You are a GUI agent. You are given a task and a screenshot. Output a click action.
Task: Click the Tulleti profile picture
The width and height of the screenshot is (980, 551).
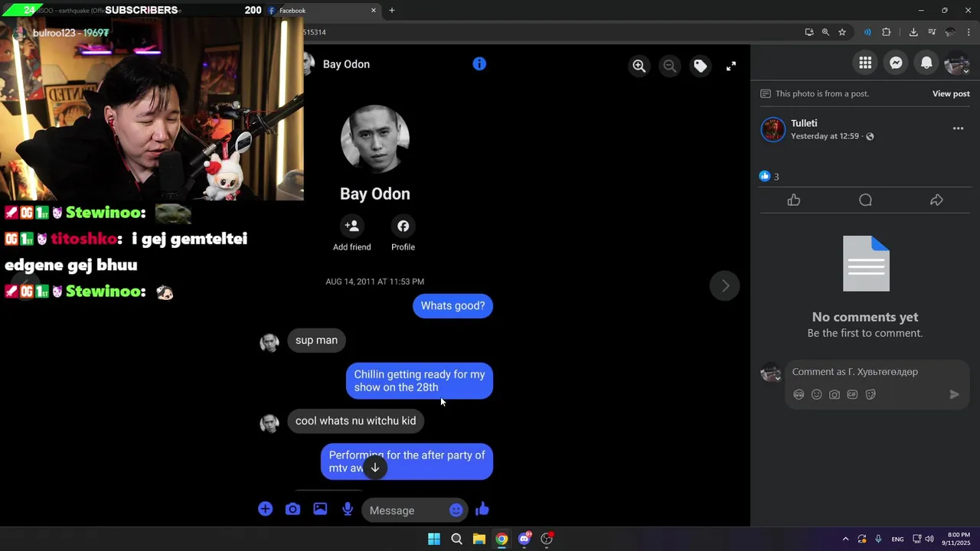pos(773,129)
